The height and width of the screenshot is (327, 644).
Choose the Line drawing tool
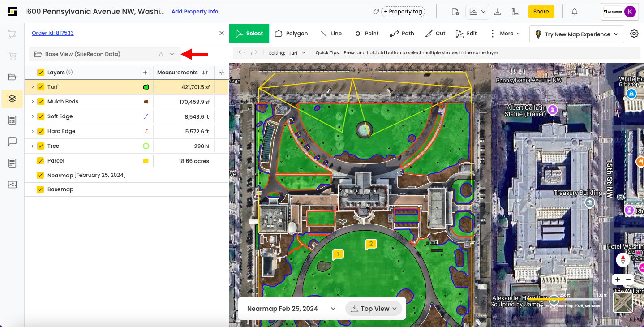tap(331, 34)
